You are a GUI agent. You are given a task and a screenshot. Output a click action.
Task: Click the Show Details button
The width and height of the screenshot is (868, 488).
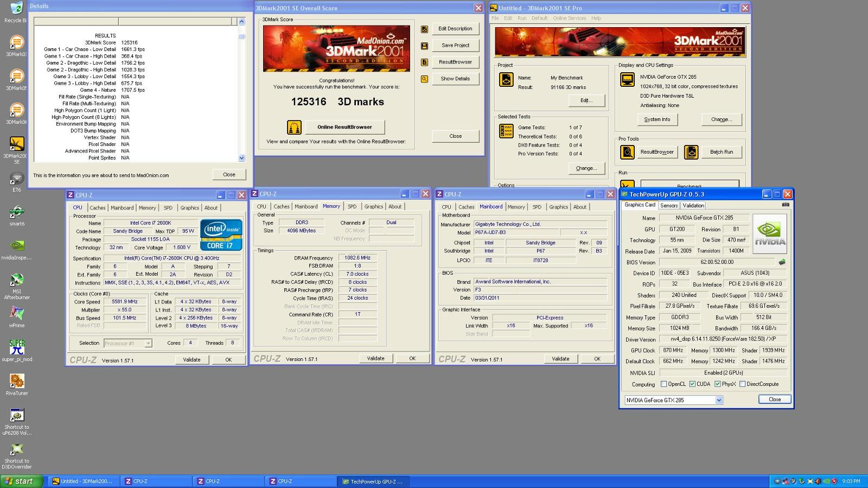tap(455, 79)
